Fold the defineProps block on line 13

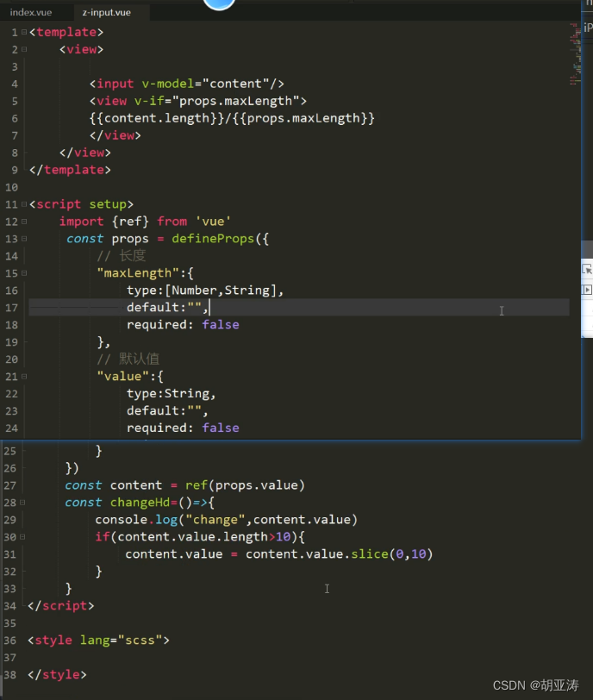coord(24,239)
